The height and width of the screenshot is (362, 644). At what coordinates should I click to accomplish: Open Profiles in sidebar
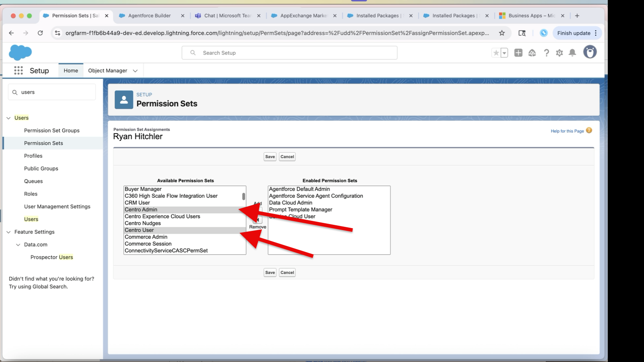(x=33, y=156)
